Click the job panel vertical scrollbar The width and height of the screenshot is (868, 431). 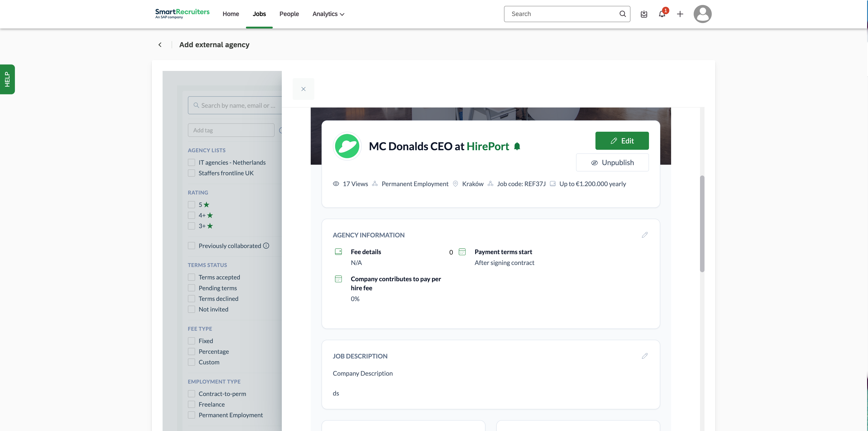(x=702, y=224)
